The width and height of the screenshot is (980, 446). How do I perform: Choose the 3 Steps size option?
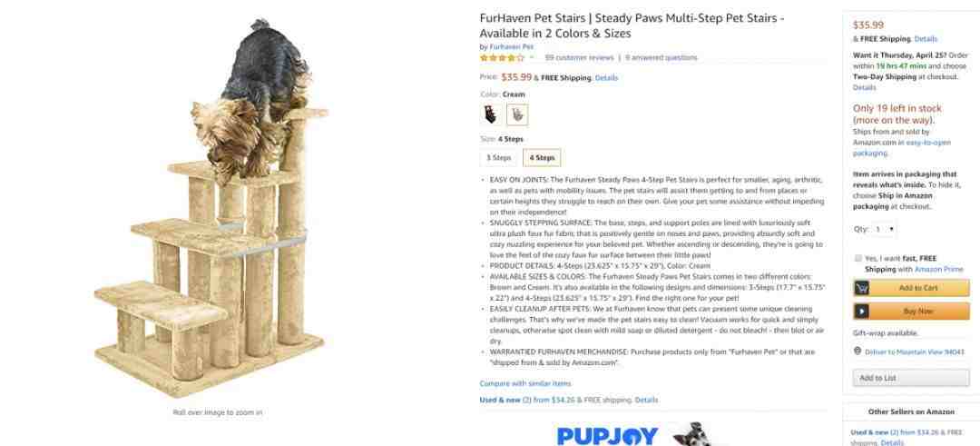(x=499, y=158)
